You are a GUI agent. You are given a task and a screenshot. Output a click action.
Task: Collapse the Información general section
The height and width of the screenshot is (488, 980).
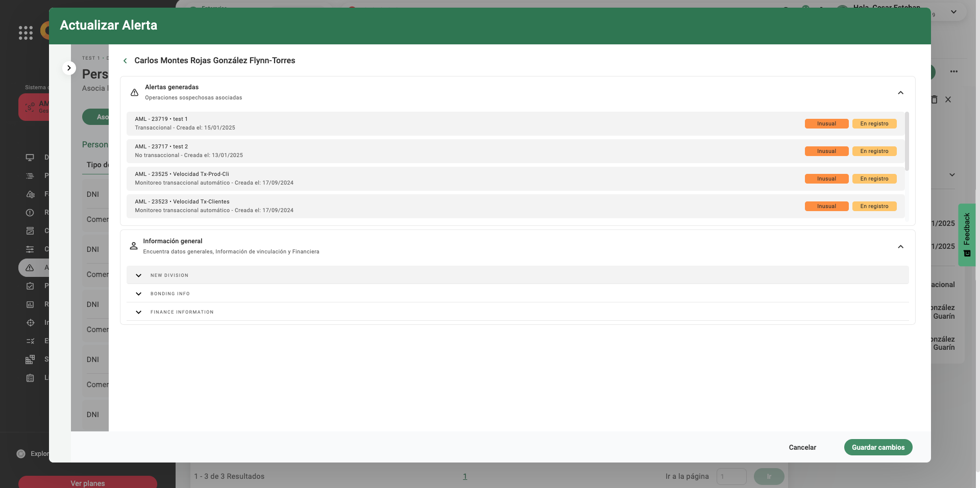point(900,247)
